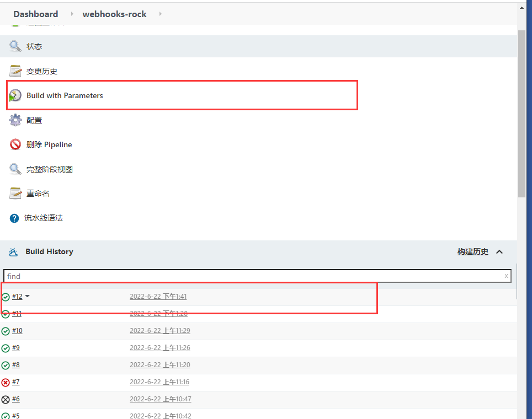The height and width of the screenshot is (419, 532).
Task: Open the 上午11:16 build timestamp
Action: point(159,382)
